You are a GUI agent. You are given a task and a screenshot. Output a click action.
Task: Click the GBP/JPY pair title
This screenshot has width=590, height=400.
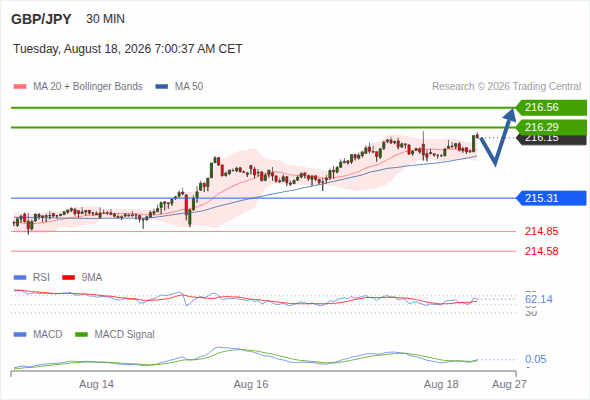[41, 19]
